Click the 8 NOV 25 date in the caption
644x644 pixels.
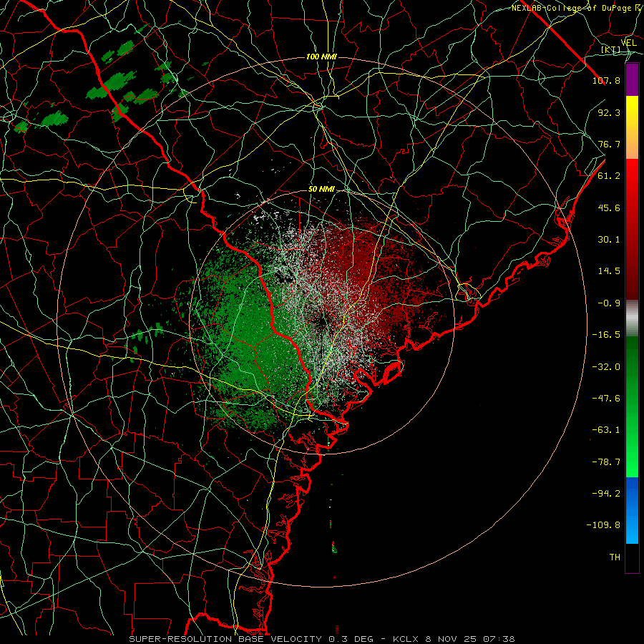click(451, 639)
